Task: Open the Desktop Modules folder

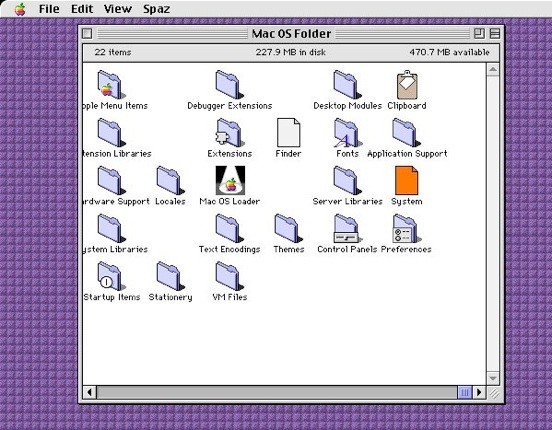Action: [347, 85]
